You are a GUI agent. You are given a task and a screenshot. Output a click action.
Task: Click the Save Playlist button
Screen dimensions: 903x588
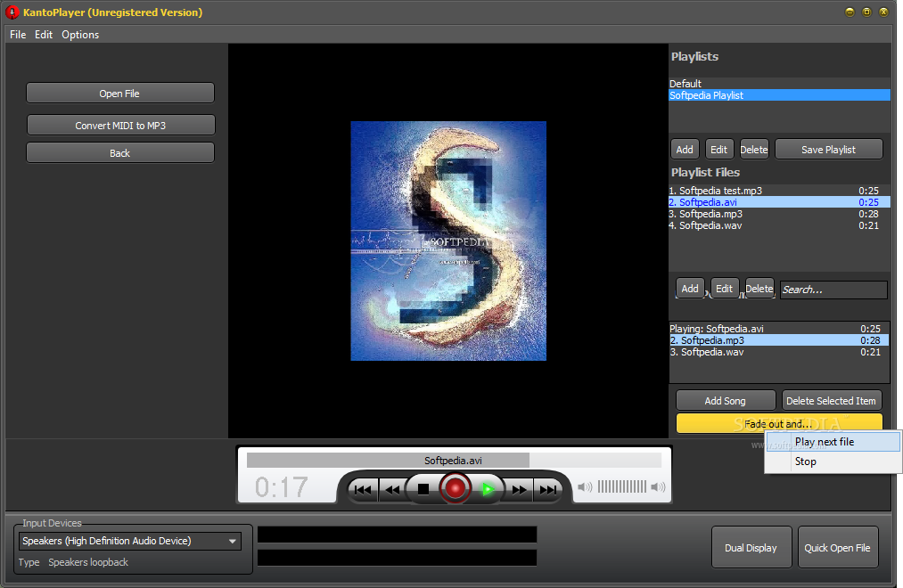828,149
